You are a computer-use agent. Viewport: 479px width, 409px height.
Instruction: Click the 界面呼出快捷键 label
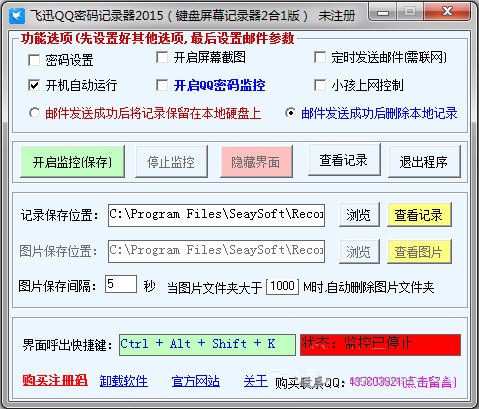coord(68,345)
